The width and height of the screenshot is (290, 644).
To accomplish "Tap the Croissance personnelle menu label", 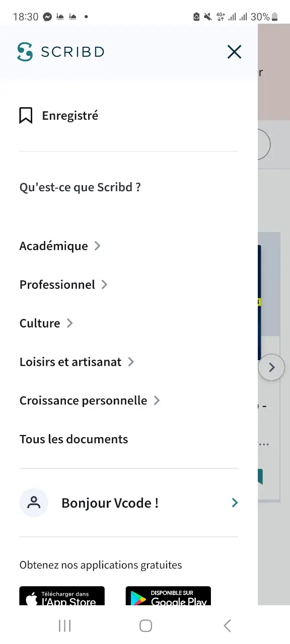I will point(83,400).
